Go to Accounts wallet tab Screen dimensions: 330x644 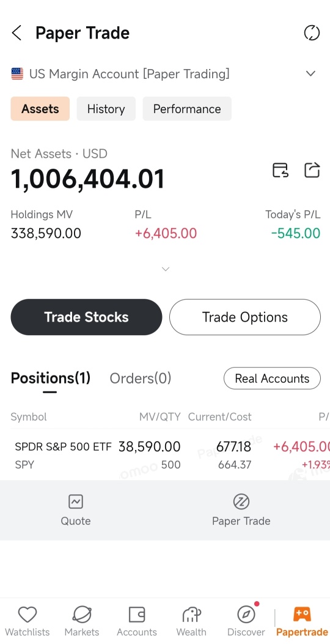pyautogui.click(x=137, y=621)
